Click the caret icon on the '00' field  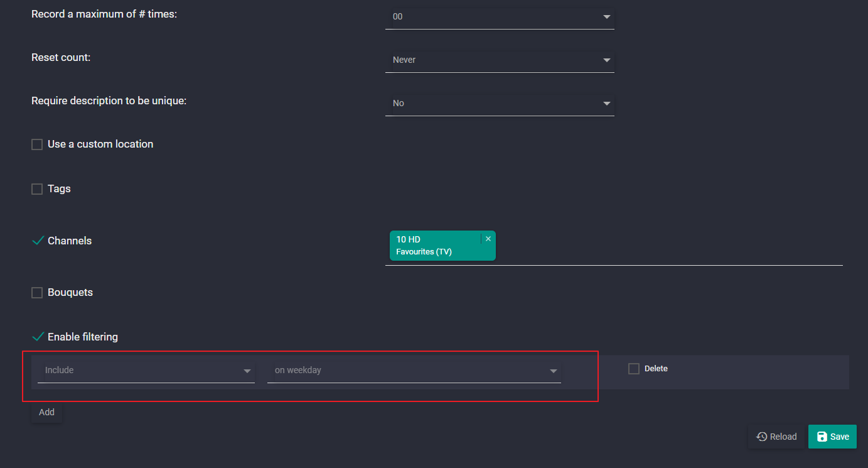[606, 17]
